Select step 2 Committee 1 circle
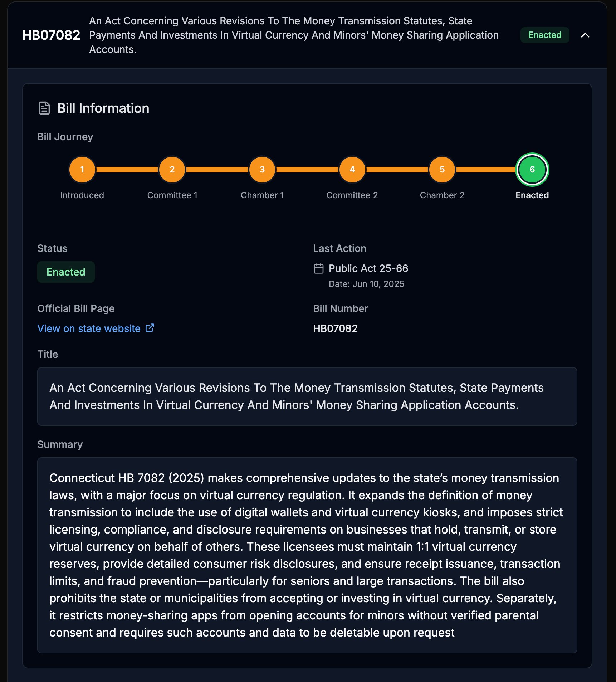Image resolution: width=616 pixels, height=682 pixels. (172, 170)
